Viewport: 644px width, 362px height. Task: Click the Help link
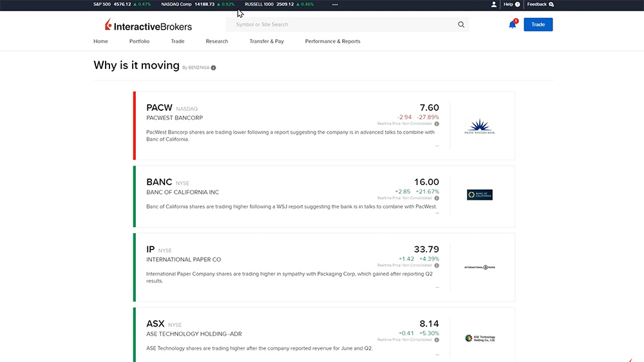pos(508,5)
